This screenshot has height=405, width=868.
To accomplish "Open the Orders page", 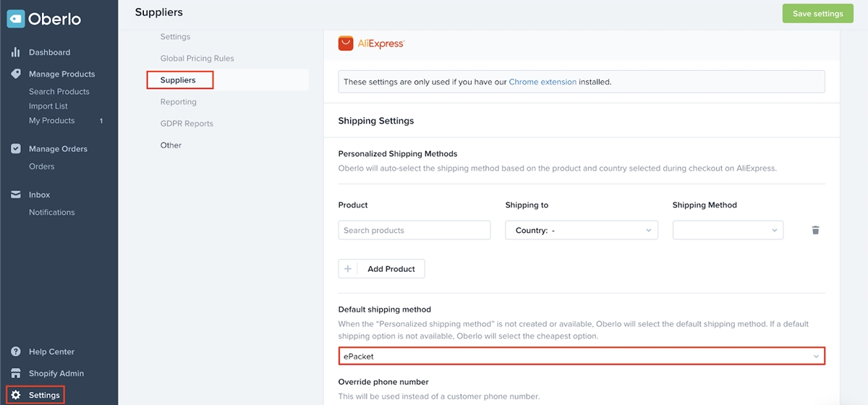I will 41,166.
